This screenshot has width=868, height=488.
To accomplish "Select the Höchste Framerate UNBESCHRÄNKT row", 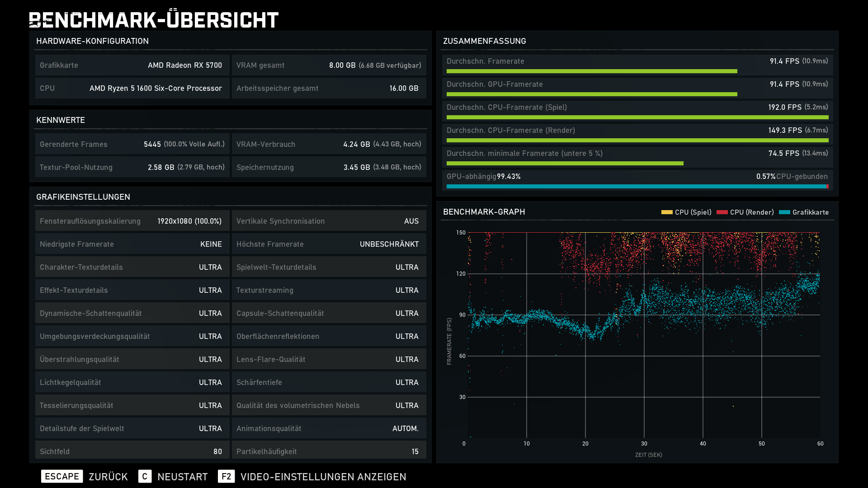I will (329, 244).
